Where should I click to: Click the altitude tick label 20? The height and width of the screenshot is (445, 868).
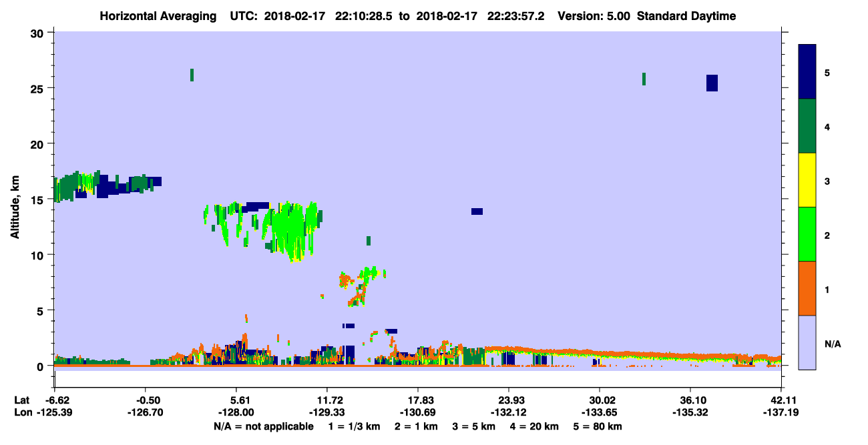click(x=39, y=144)
